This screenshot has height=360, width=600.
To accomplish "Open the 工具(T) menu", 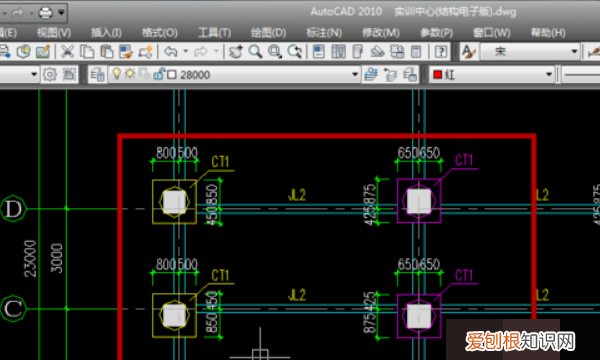I will click(214, 33).
